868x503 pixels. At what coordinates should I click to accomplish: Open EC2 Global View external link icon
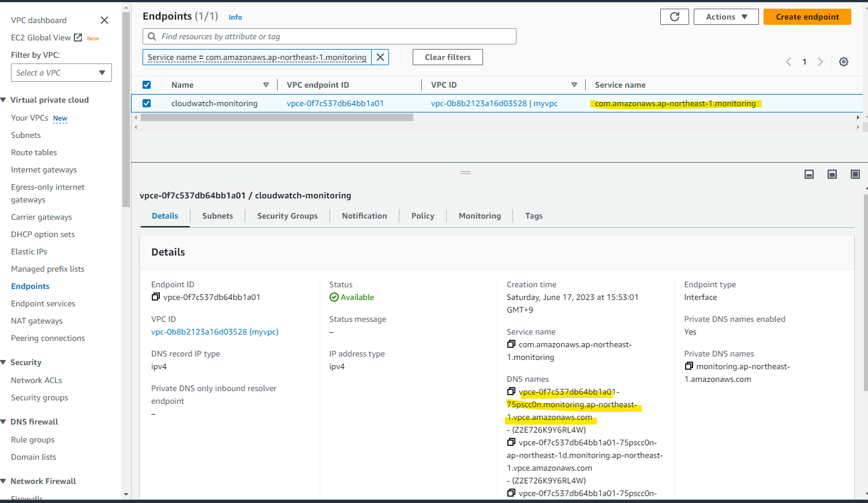[x=78, y=37]
